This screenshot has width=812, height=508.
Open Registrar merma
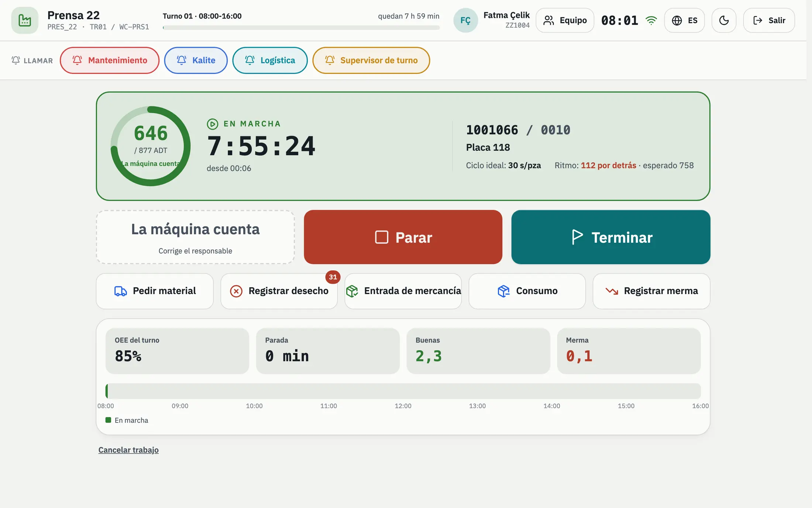pos(651,291)
